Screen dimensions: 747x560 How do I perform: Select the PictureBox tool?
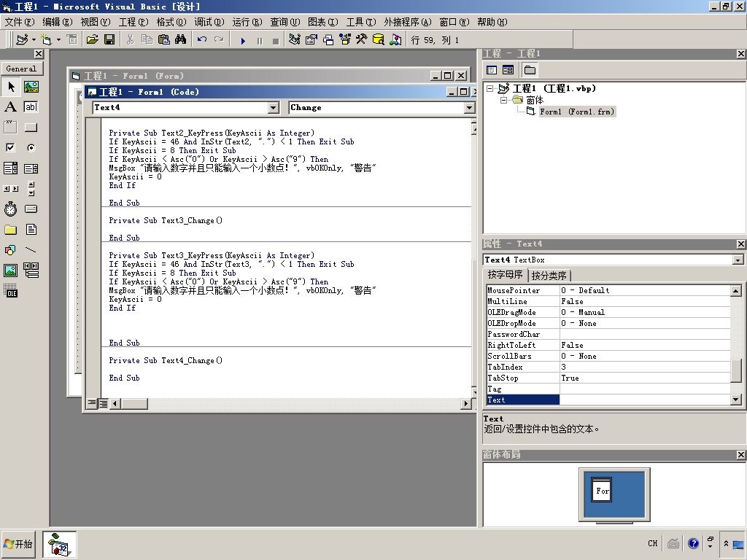tap(31, 87)
